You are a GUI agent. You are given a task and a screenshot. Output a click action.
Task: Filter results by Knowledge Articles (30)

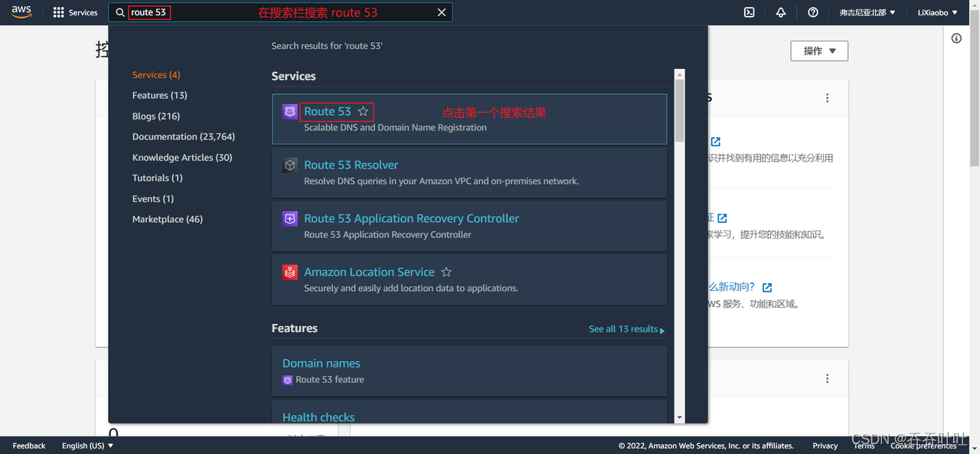tap(182, 157)
